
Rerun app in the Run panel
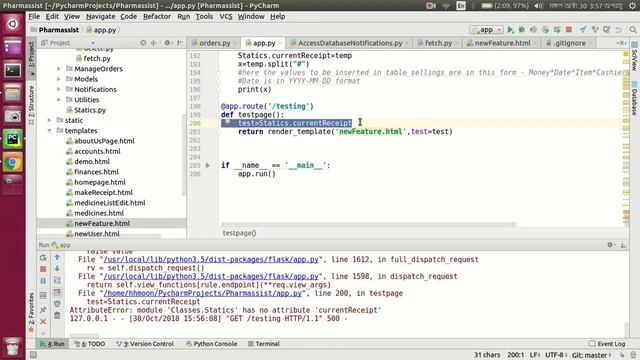pyautogui.click(x=43, y=258)
